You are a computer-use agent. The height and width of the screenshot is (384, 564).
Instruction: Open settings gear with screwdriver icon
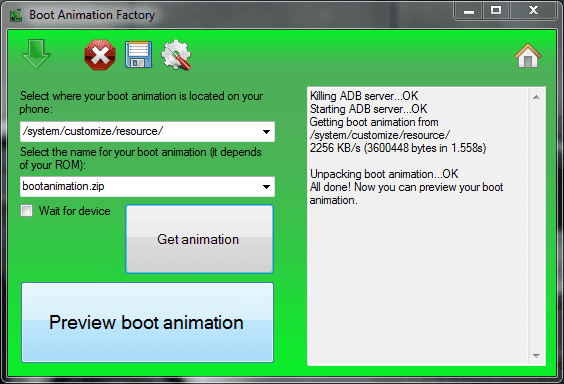pyautogui.click(x=176, y=55)
